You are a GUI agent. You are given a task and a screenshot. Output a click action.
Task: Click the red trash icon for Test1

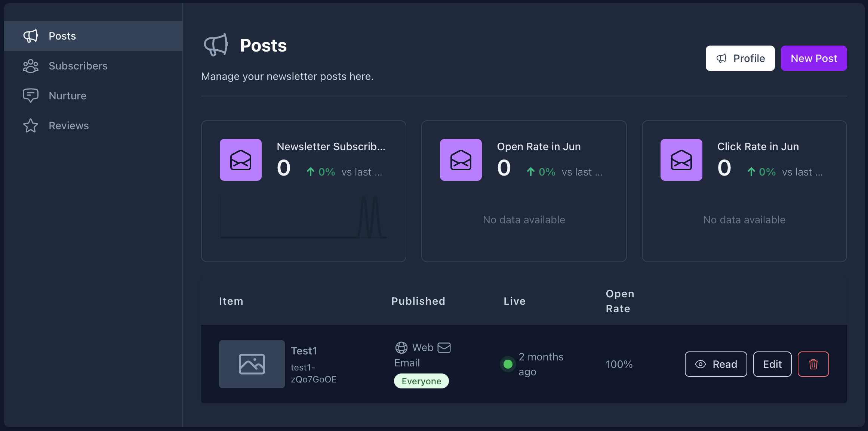(813, 364)
